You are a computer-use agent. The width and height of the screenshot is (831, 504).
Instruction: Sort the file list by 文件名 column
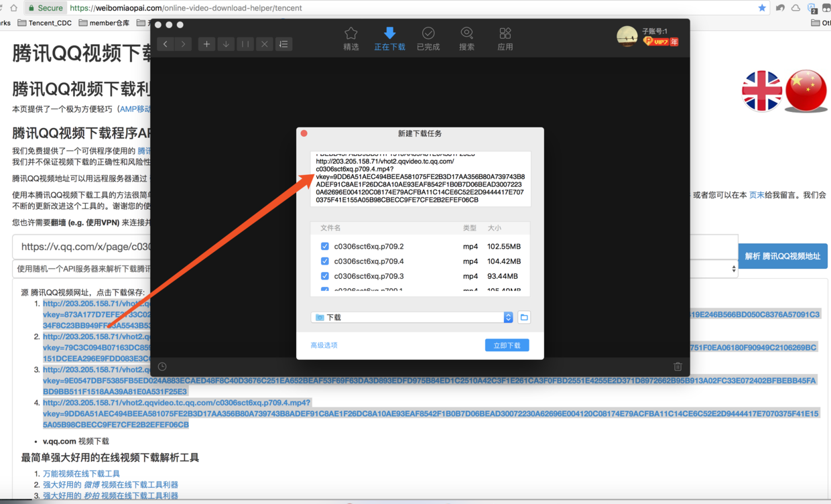click(x=330, y=228)
